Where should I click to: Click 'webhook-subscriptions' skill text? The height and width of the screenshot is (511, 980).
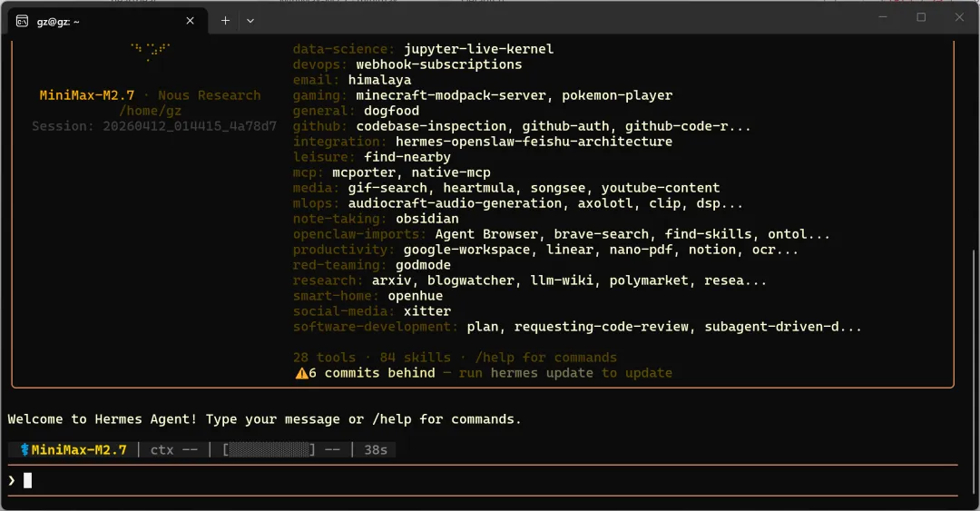439,64
